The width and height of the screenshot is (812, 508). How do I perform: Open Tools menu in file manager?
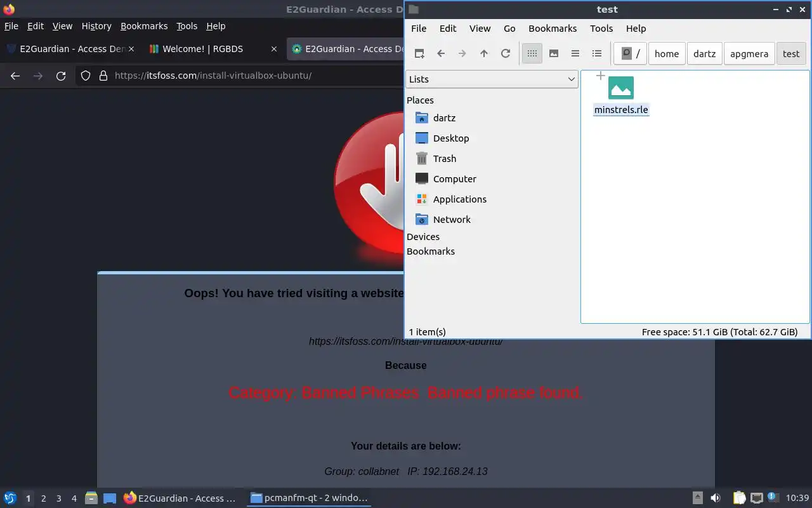(601, 29)
